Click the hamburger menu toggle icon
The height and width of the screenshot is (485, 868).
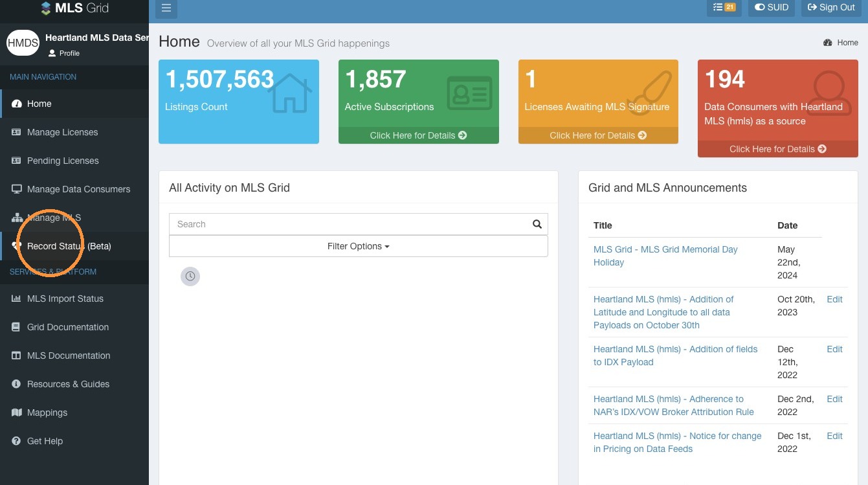point(166,8)
